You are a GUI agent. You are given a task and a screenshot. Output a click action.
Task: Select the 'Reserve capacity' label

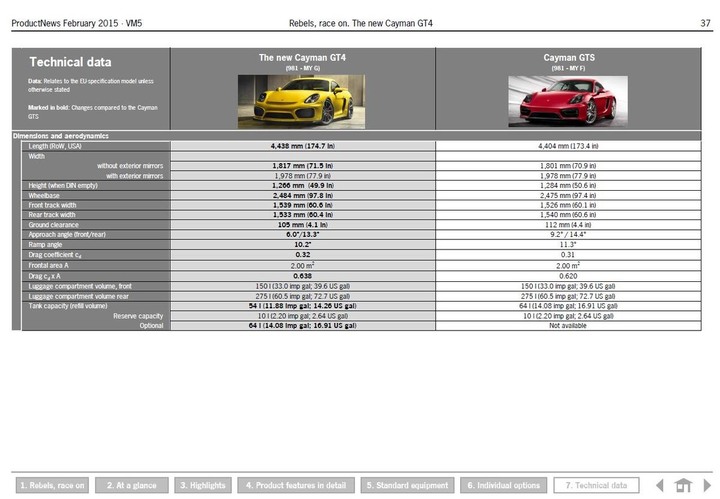click(138, 316)
